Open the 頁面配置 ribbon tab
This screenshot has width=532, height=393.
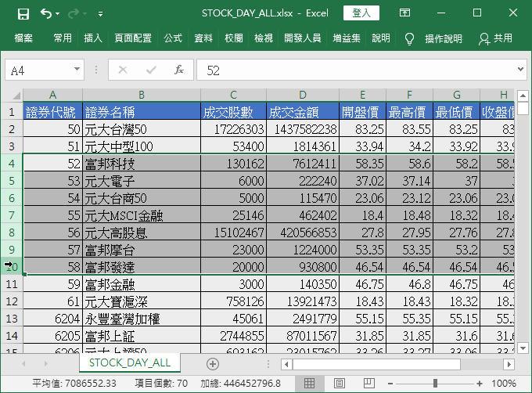[x=133, y=38]
